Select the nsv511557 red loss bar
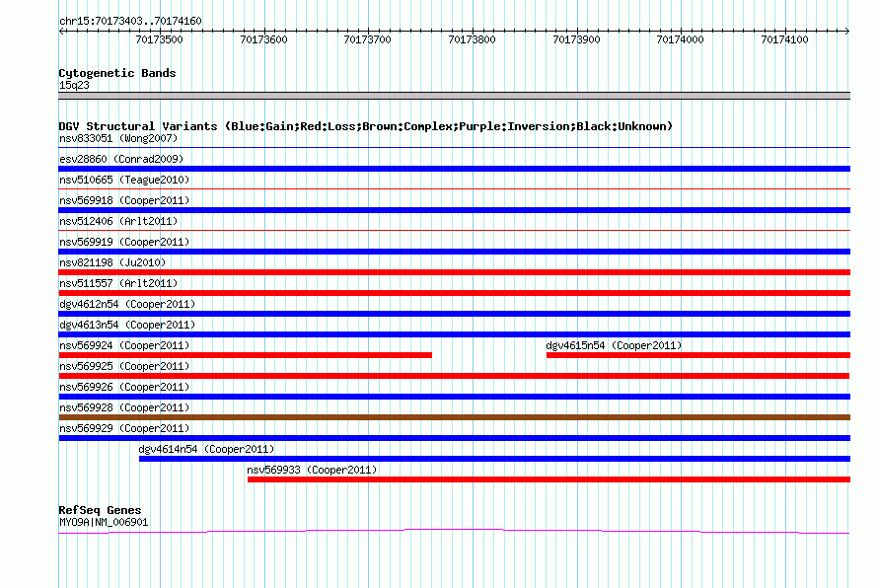 454,293
